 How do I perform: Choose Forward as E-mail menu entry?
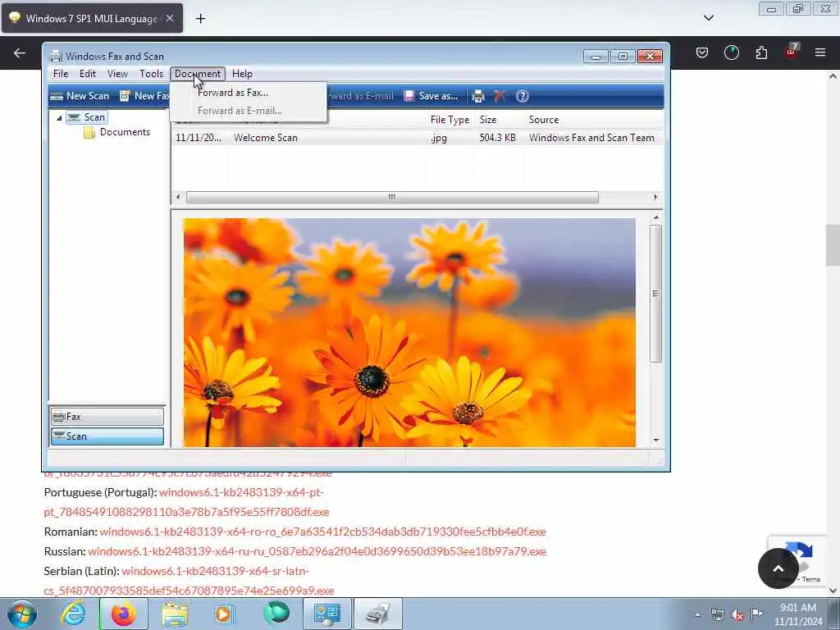click(x=248, y=111)
